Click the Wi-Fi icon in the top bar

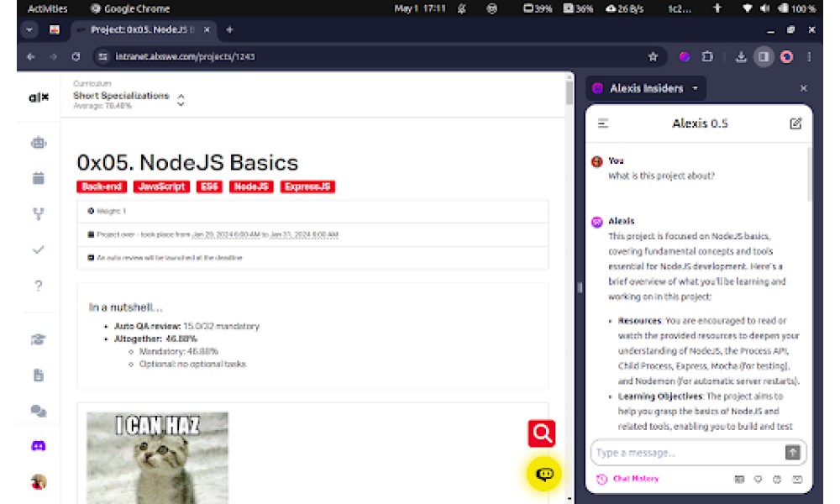pyautogui.click(x=748, y=8)
